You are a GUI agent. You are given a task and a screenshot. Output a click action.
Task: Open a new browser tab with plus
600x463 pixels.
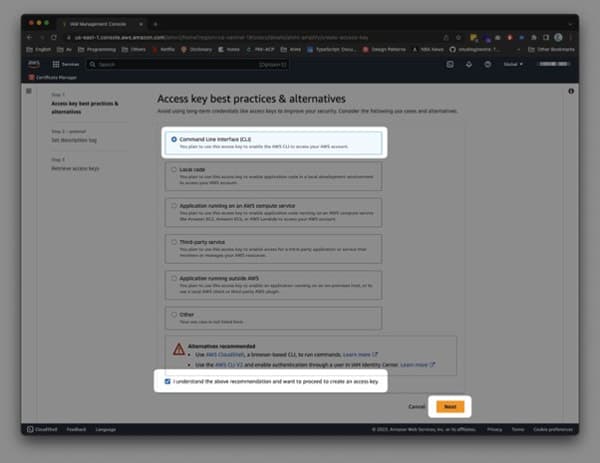click(155, 24)
